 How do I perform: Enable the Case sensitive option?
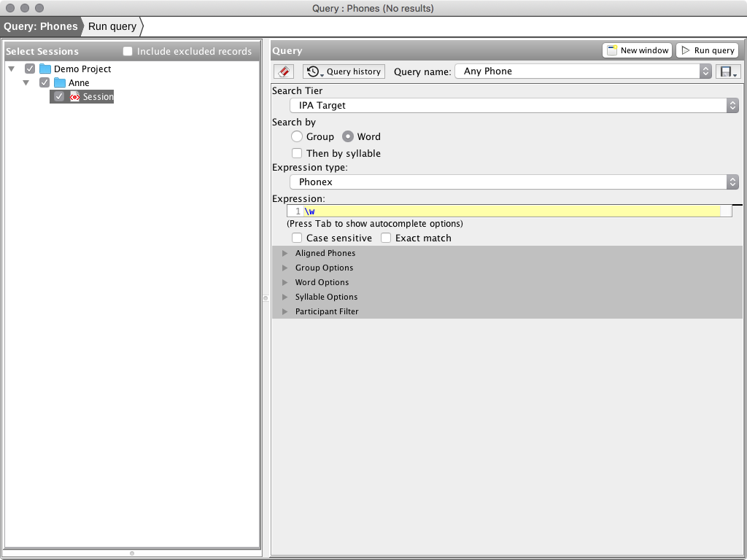pos(297,238)
